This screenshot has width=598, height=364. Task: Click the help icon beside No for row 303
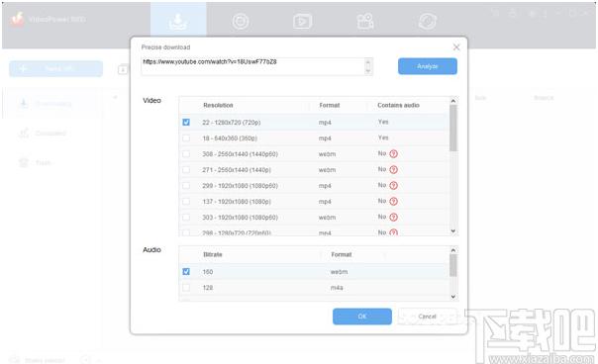click(x=394, y=217)
